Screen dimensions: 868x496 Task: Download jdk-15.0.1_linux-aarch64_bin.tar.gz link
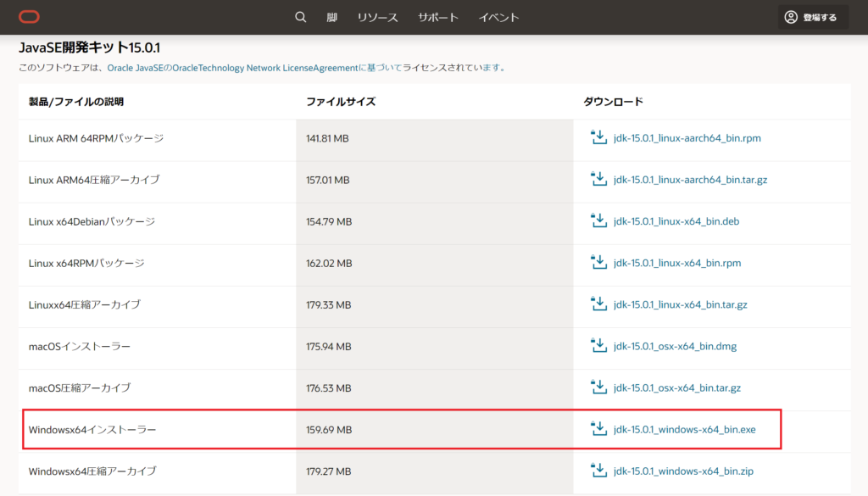point(690,180)
